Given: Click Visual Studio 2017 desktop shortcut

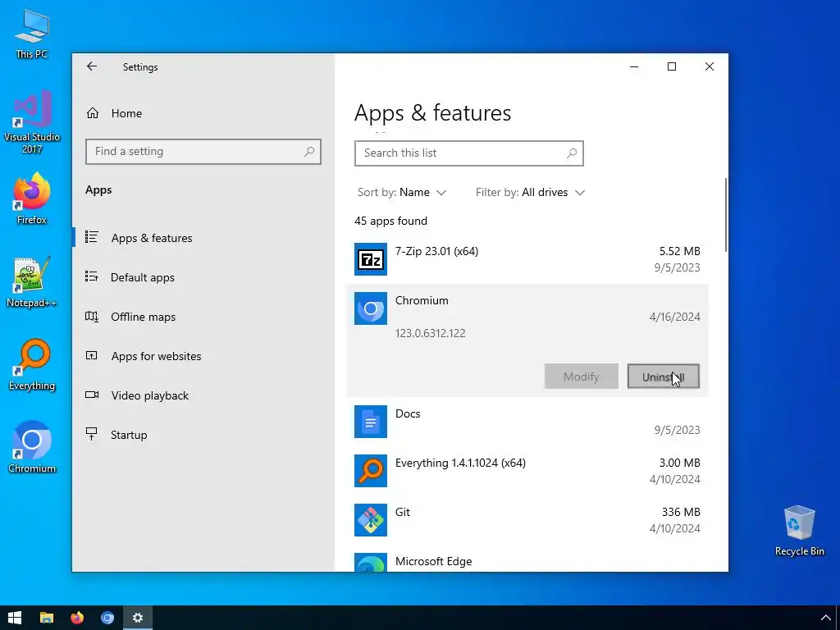Looking at the screenshot, I should 32,122.
